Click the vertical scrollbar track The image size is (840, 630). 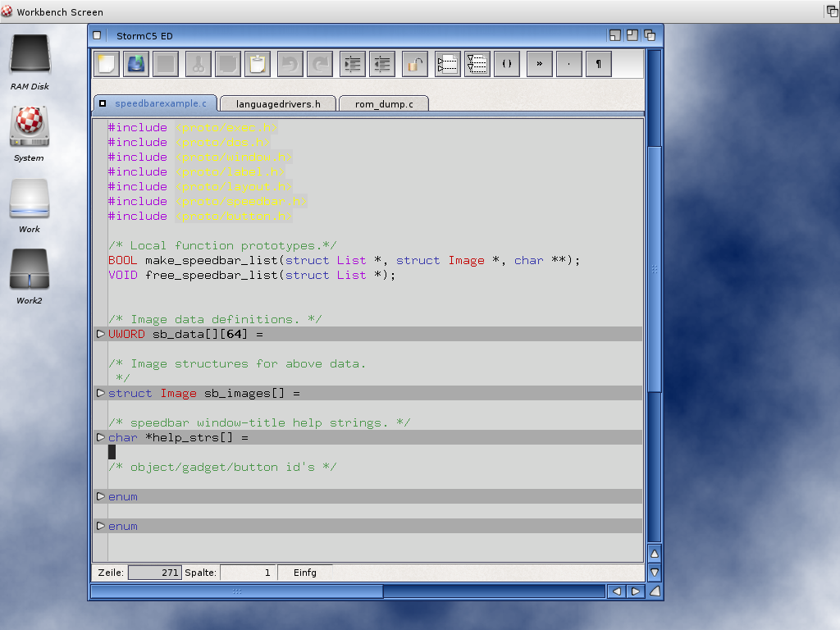pos(654,468)
